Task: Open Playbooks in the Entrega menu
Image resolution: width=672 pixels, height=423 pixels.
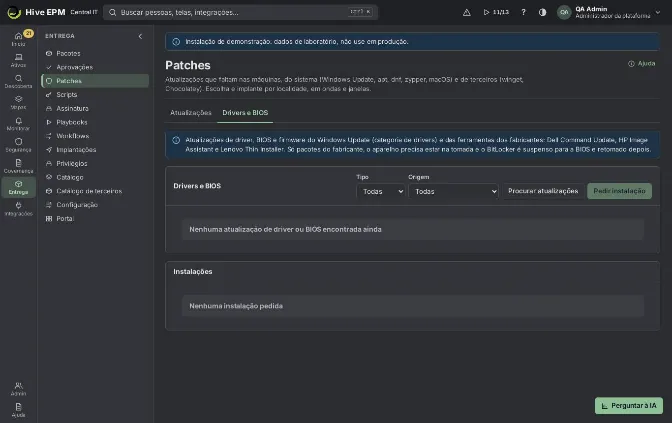Action: point(95,122)
